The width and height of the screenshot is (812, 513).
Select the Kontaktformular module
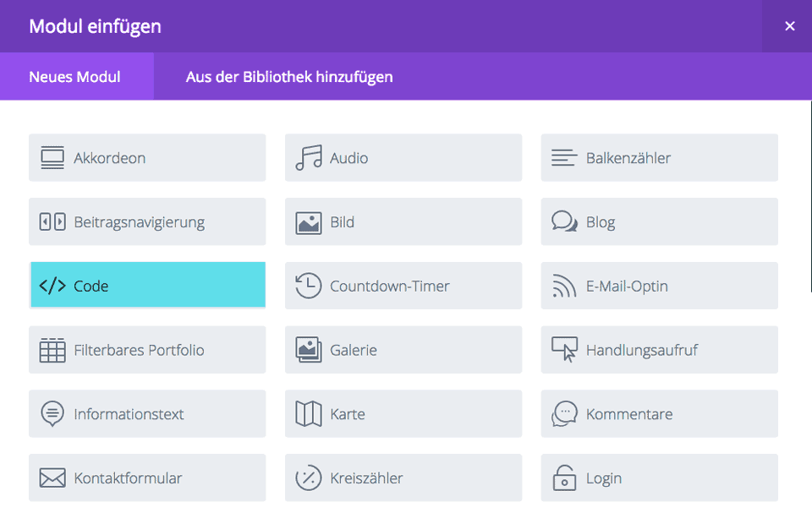tap(147, 478)
